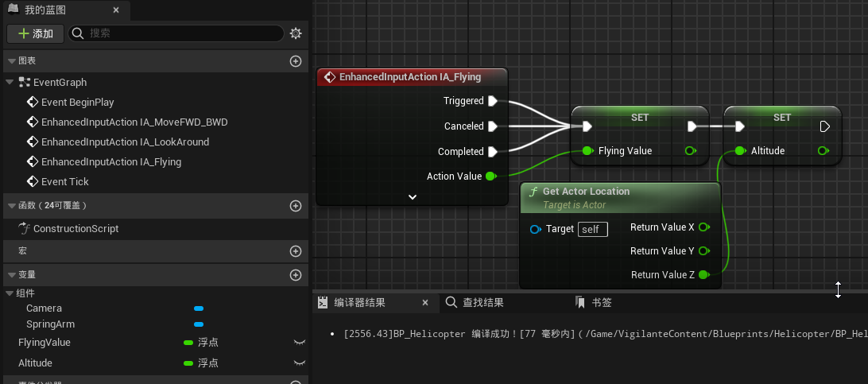Click the Altitude SET output exec pin
Image resolution: width=868 pixels, height=384 pixels.
[x=824, y=126]
